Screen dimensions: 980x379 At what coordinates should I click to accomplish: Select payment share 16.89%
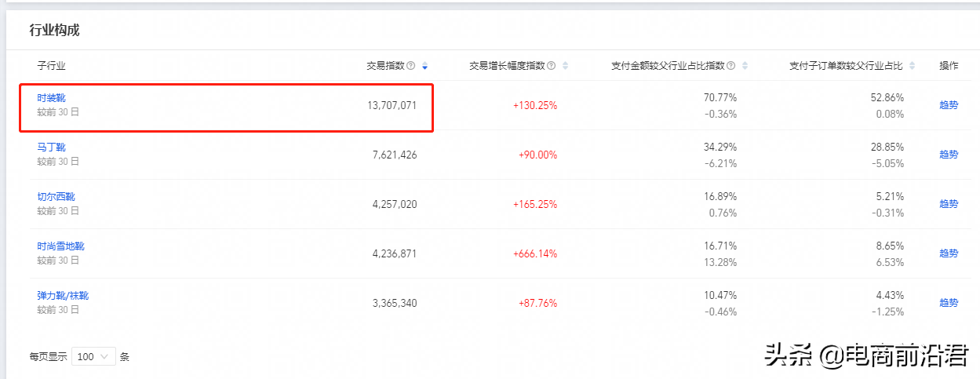[720, 197]
